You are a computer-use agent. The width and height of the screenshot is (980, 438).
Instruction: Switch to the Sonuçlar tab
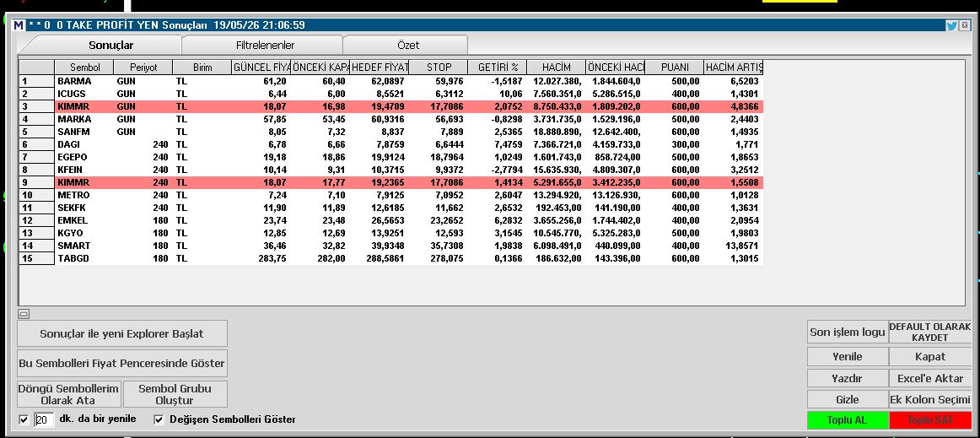click(x=110, y=46)
